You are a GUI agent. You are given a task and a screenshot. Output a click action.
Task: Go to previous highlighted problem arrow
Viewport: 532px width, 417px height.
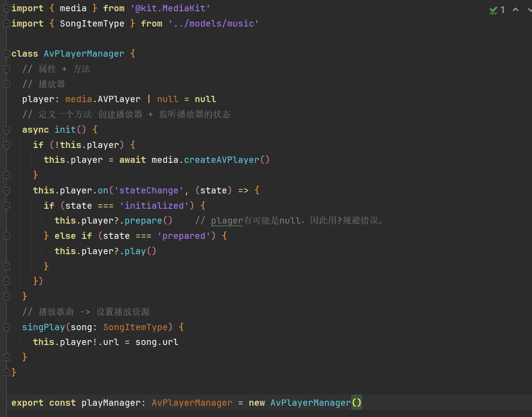pyautogui.click(x=515, y=9)
